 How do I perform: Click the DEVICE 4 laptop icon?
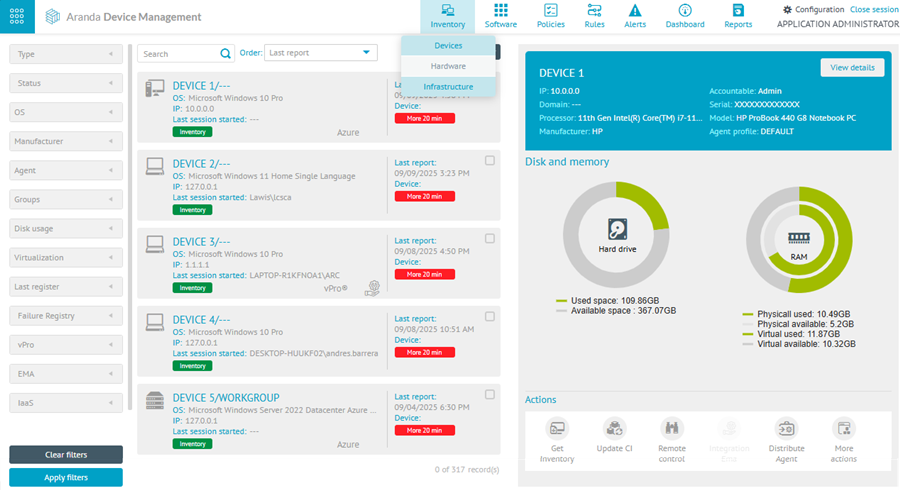click(154, 322)
